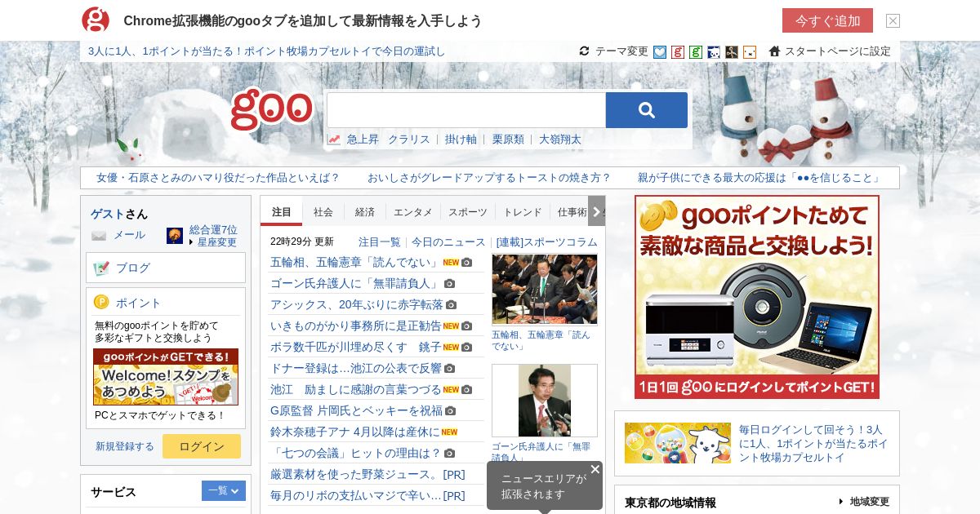Focus the main search input field
980x514 pixels.
coord(466,110)
